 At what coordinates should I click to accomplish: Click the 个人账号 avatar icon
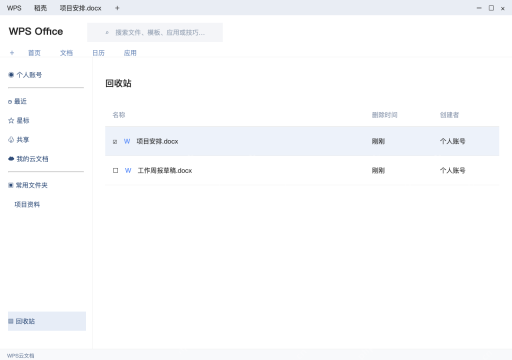click(11, 75)
